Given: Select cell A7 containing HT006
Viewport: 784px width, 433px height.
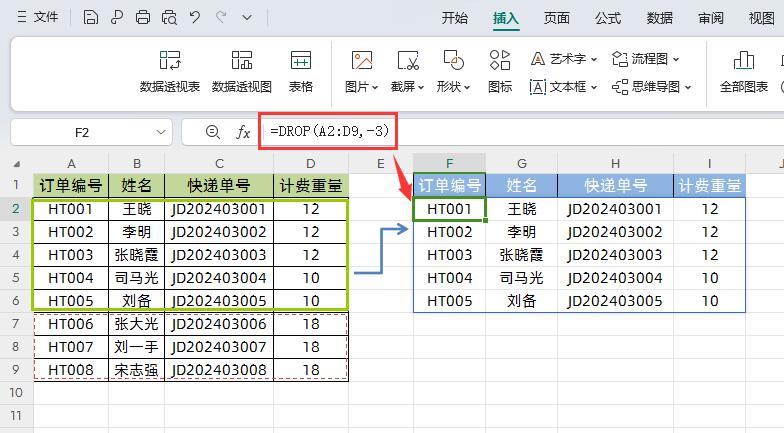Looking at the screenshot, I should (71, 324).
